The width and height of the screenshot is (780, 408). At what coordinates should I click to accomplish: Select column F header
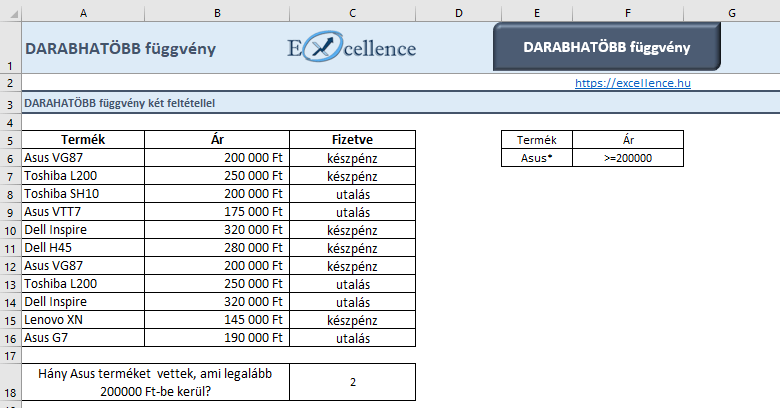[x=628, y=13]
